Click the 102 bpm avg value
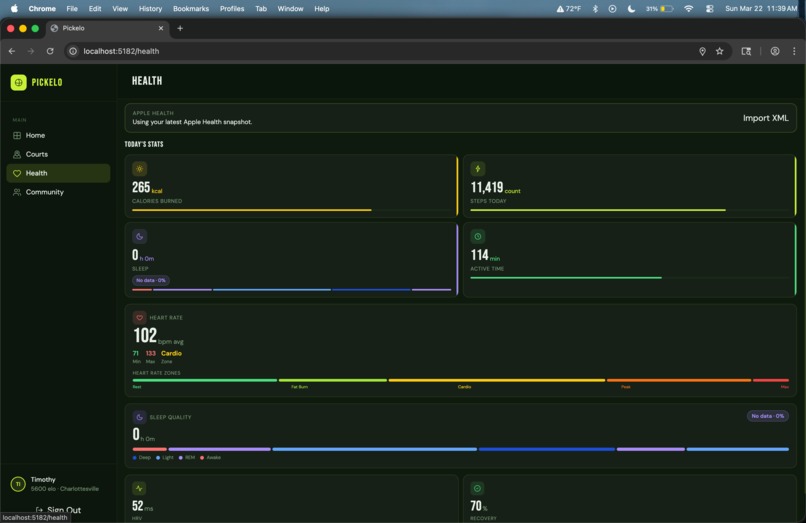The height and width of the screenshot is (523, 806). point(158,336)
